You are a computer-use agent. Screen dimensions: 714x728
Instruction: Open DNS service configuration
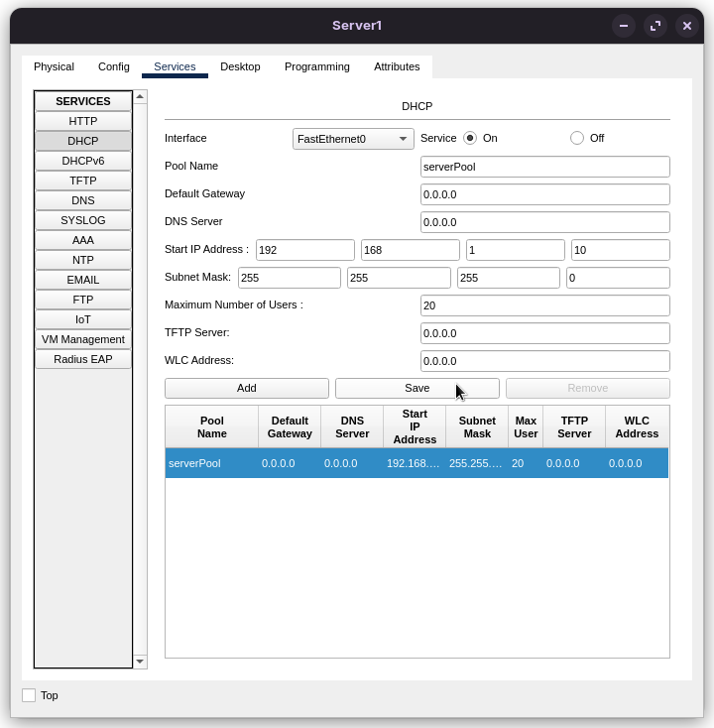pos(83,200)
